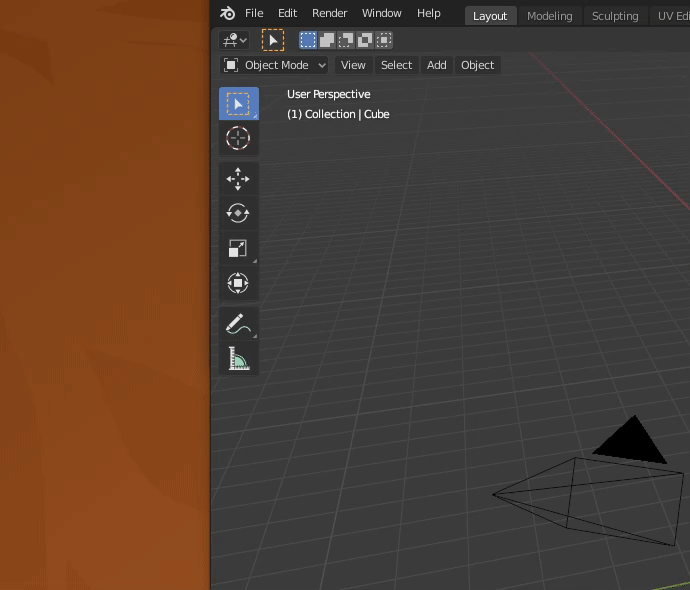
Task: Choose the Annotate pencil tool
Action: coord(239,324)
